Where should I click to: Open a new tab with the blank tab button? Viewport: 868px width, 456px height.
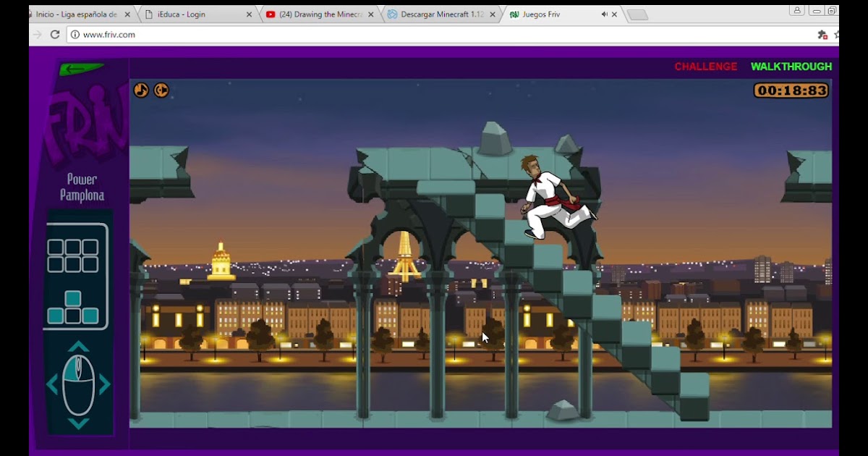(x=637, y=15)
